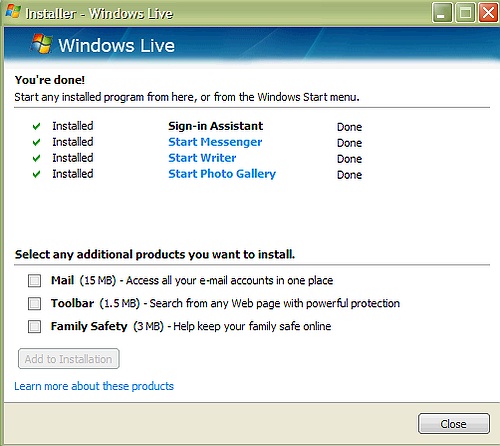Viewport: 500px width, 446px height.
Task: Enable the Toolbar checkbox
Action: coord(34,304)
